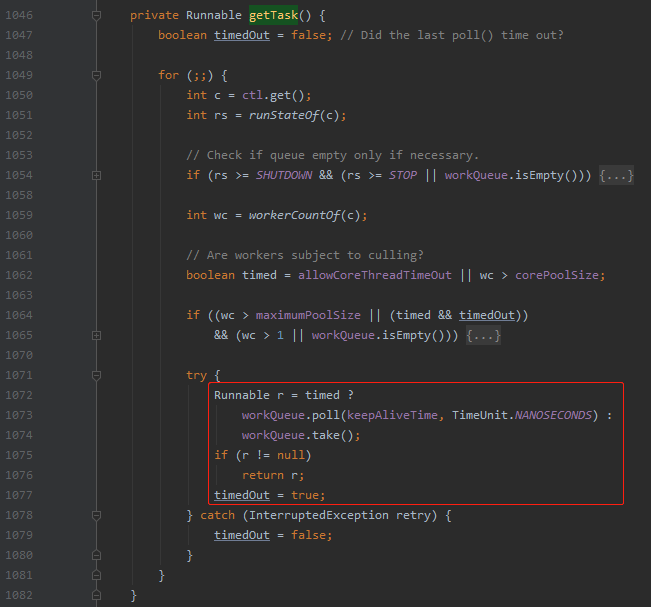Click ctl field on line 1050
Image resolution: width=651 pixels, height=607 pixels.
coord(252,95)
